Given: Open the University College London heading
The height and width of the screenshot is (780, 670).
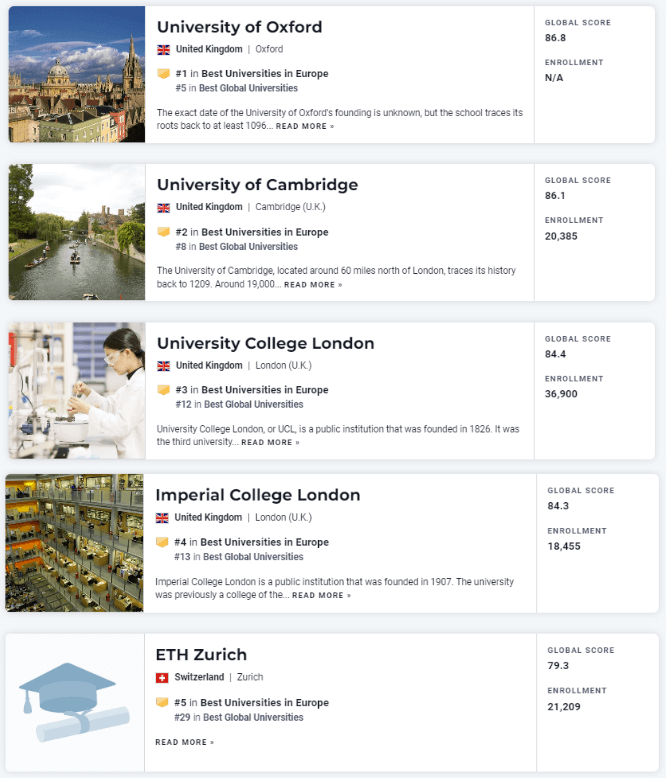Looking at the screenshot, I should click(265, 343).
